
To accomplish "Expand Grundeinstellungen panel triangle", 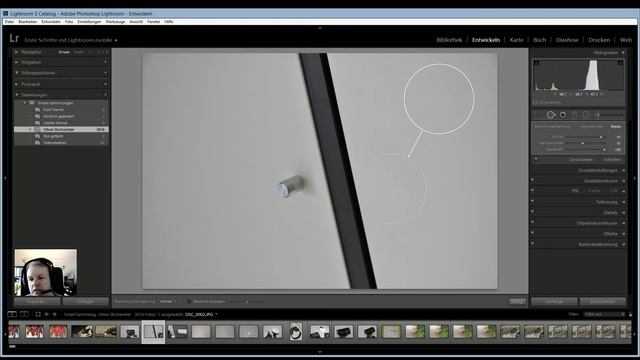I will pyautogui.click(x=623, y=170).
